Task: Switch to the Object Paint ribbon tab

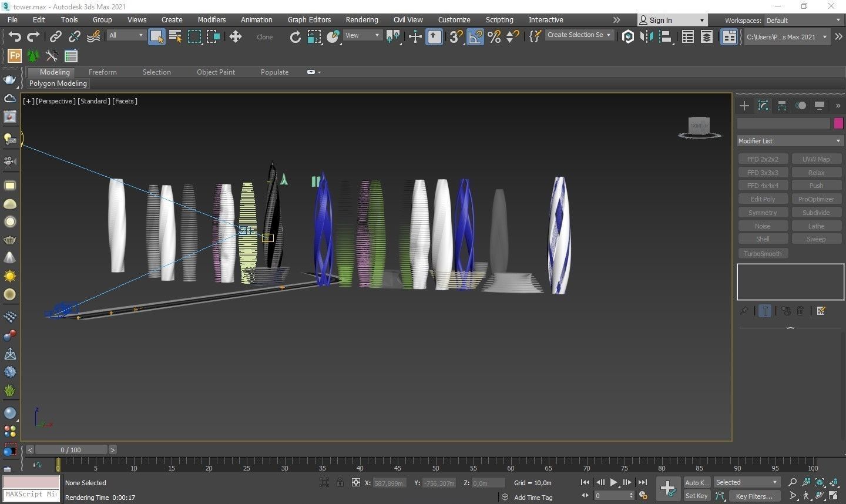Action: point(216,72)
